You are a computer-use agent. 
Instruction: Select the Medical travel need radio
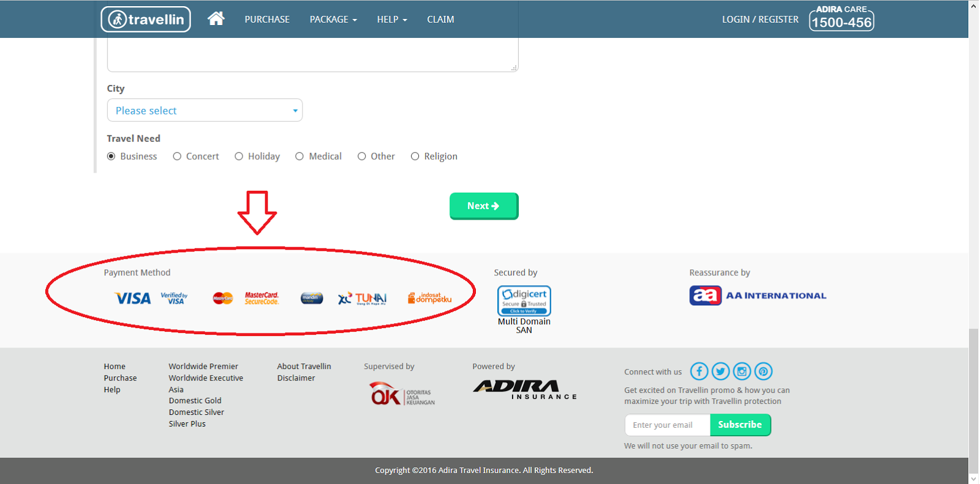tap(300, 156)
